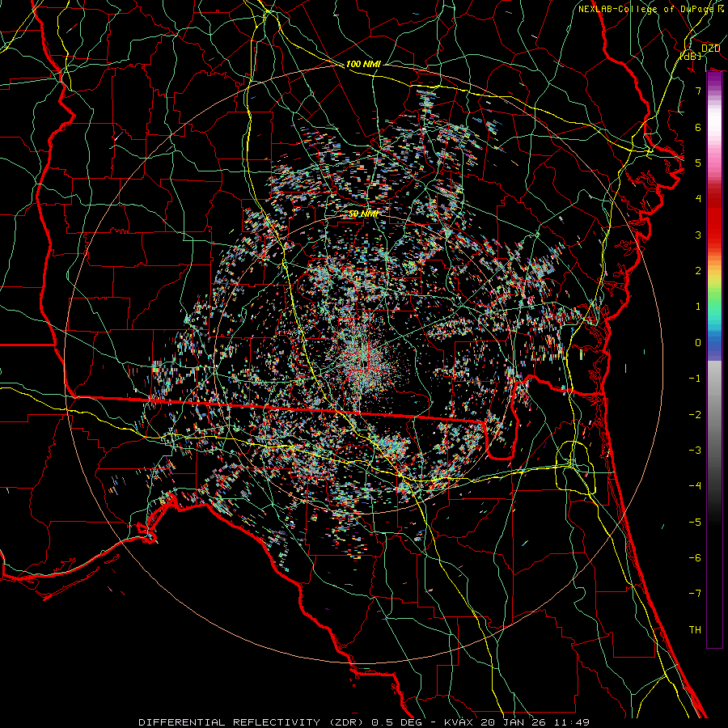Click the -1 value on color scale
Viewport: 728px width, 728px height.
point(695,379)
